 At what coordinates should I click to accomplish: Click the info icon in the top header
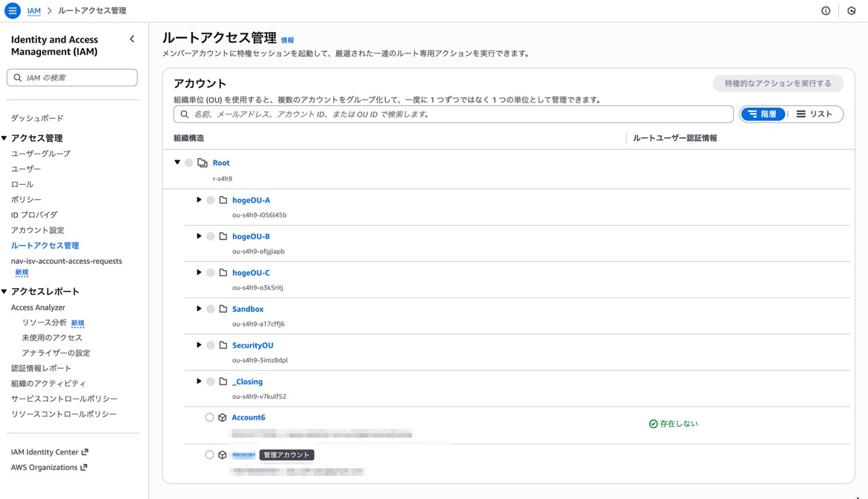pos(824,10)
